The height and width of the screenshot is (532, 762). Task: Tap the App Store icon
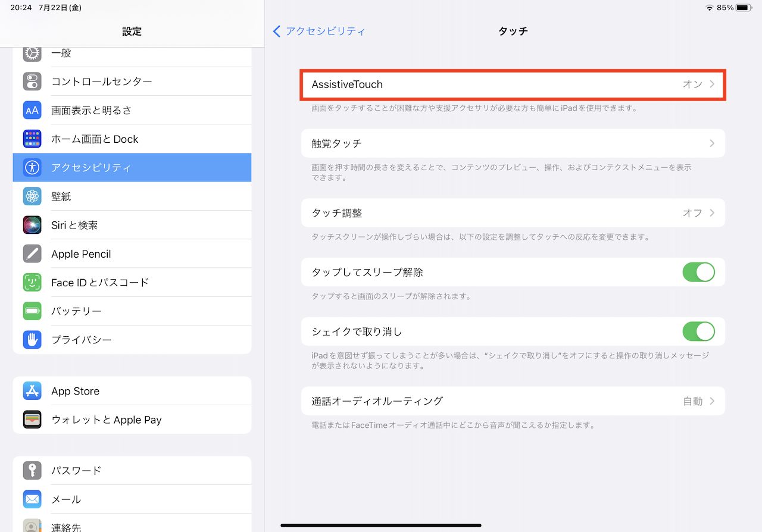tap(32, 391)
